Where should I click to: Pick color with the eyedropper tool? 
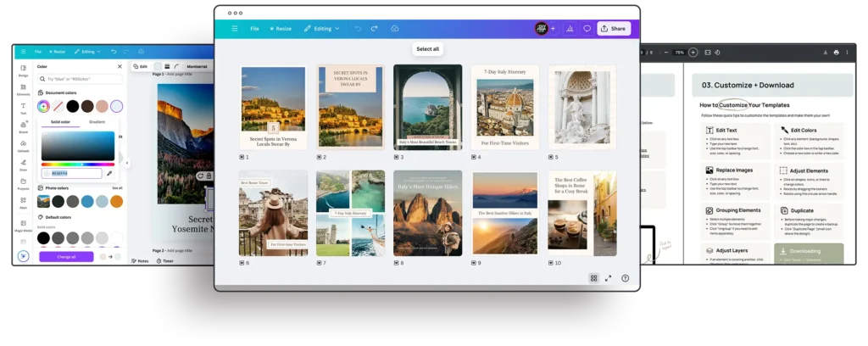click(109, 173)
